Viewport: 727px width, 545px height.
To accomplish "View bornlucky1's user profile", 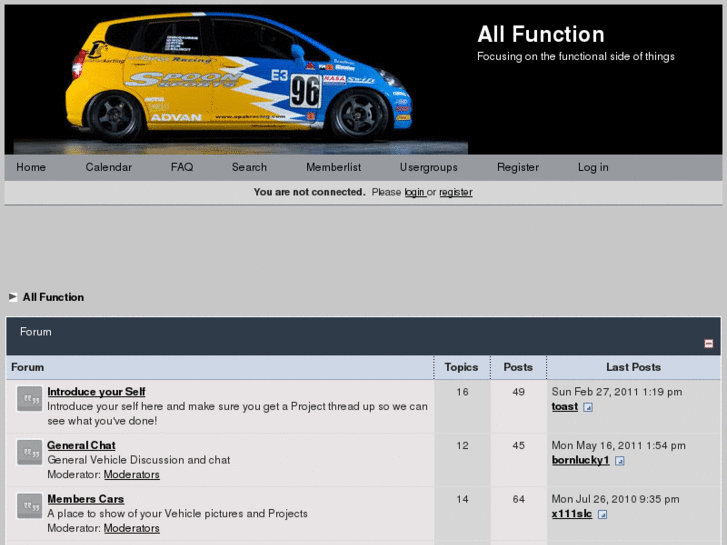I will [580, 460].
